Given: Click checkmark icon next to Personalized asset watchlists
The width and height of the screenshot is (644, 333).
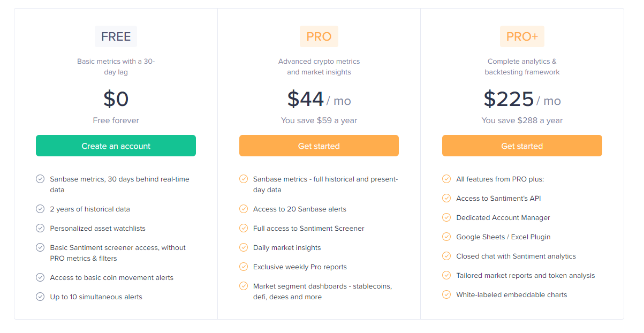Looking at the screenshot, I should [x=40, y=228].
